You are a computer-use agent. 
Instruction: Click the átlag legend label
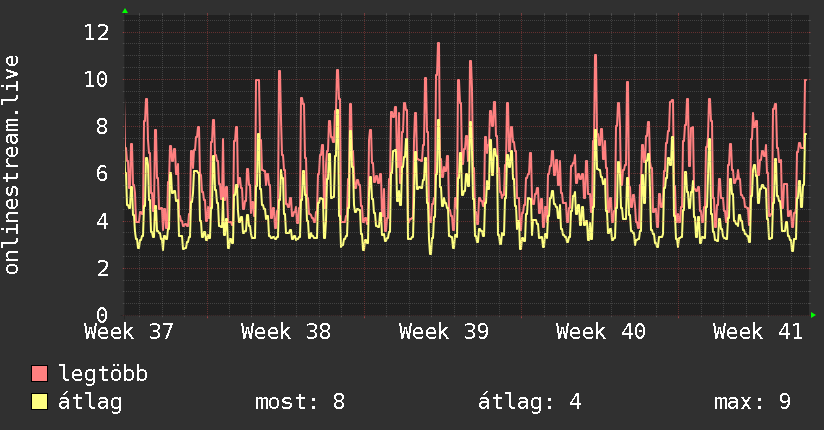coord(90,402)
